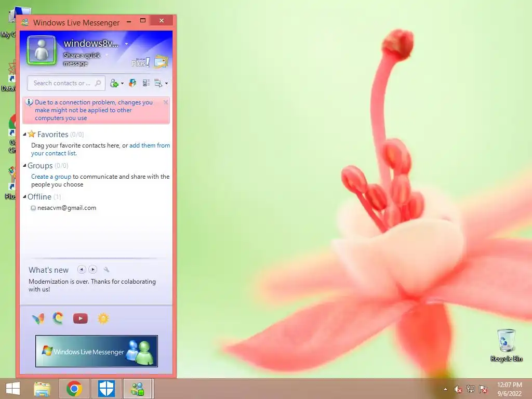Minimize the Windows Live Messenger window
The width and height of the screenshot is (532, 399).
point(129,21)
